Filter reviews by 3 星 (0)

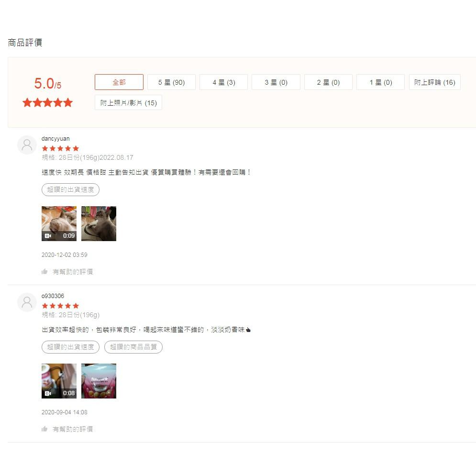click(x=276, y=82)
